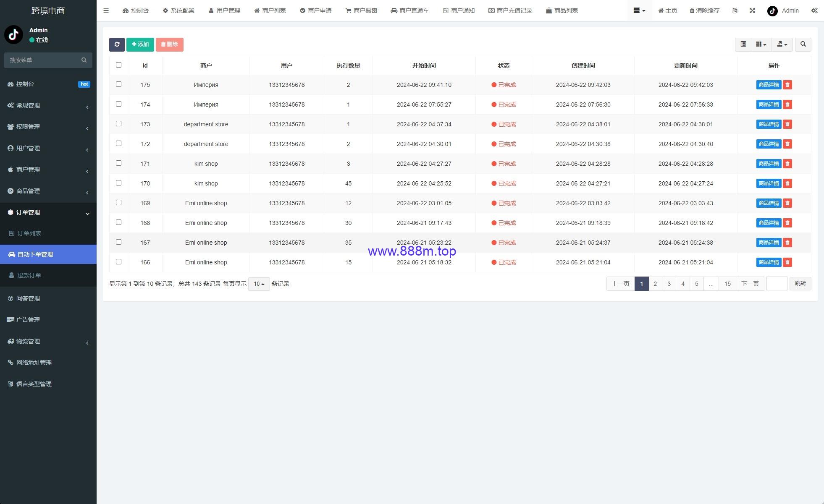Expand the 商户管理 sidebar menu
The image size is (824, 504).
(x=48, y=170)
